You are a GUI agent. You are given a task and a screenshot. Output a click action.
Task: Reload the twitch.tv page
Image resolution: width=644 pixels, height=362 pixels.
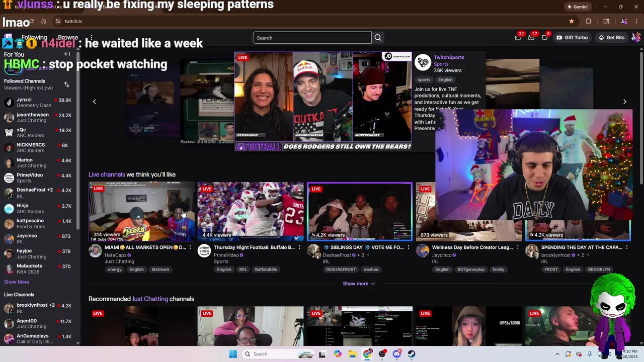coord(32,21)
